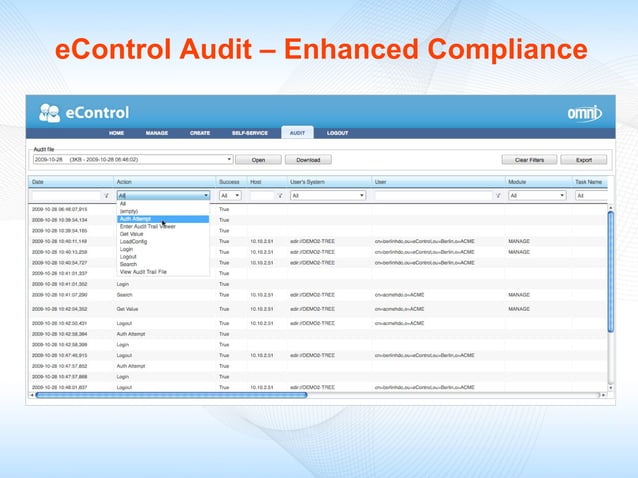The image size is (638, 478).
Task: Sort by the Success column header
Action: 231,182
